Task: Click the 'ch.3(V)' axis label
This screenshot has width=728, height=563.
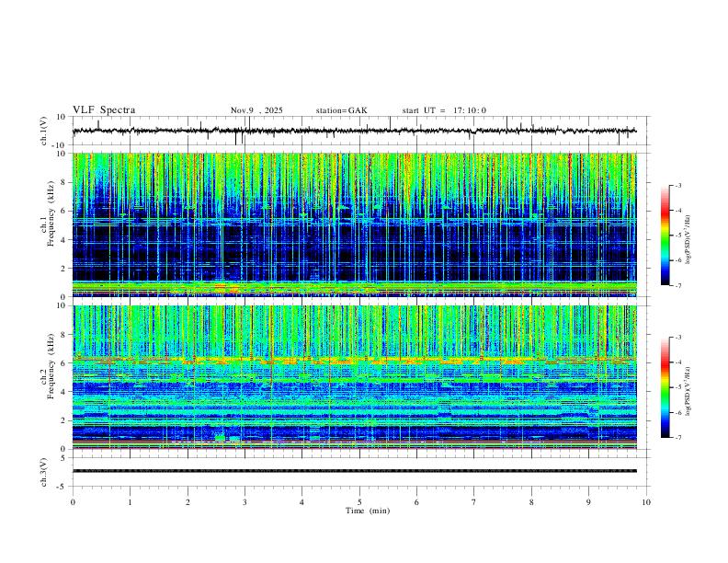Action: click(x=44, y=473)
